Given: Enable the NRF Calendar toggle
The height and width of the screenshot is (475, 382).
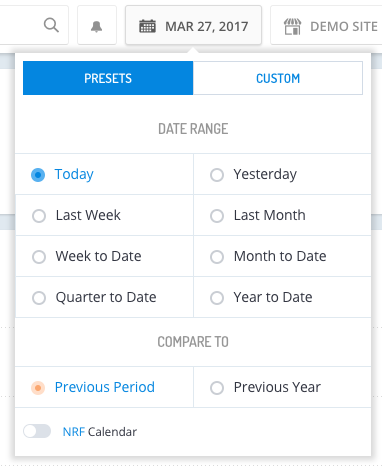Looking at the screenshot, I should point(37,431).
